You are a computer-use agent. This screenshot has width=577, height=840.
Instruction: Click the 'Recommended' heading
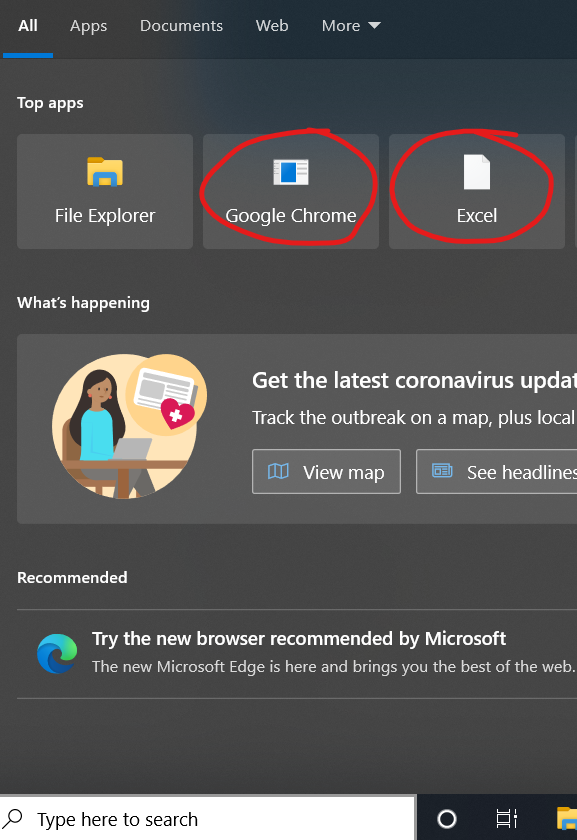[x=72, y=578]
